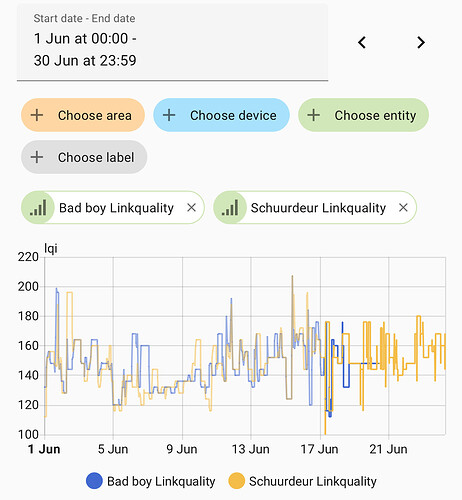The width and height of the screenshot is (462, 500).
Task: Click the 200 y-axis value
Action: point(28,286)
